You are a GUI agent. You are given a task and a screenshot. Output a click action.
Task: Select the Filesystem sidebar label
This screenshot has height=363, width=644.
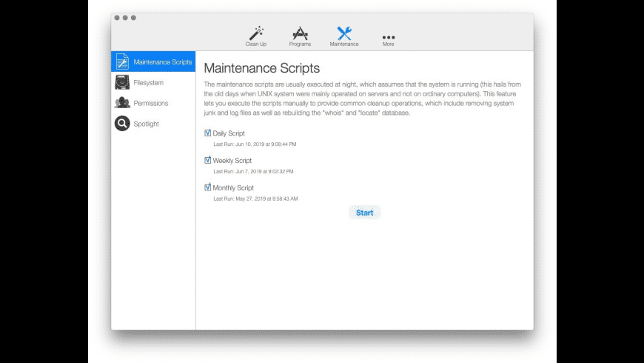point(148,83)
